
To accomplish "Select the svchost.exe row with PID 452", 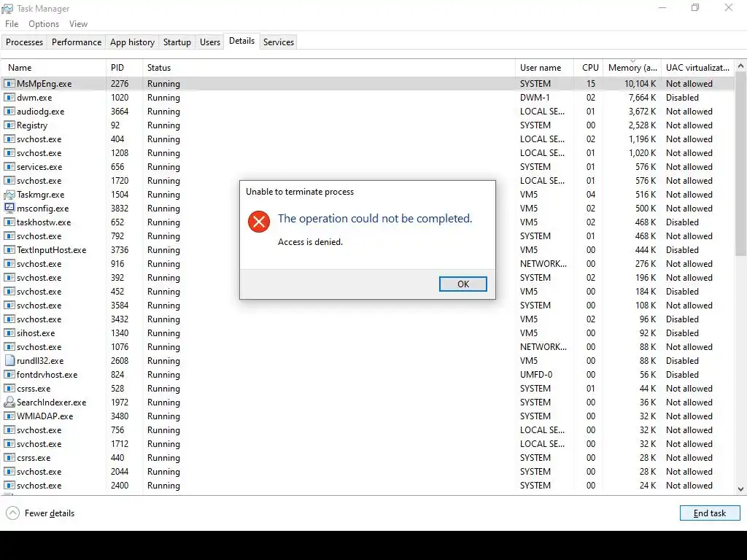I will tap(368, 292).
